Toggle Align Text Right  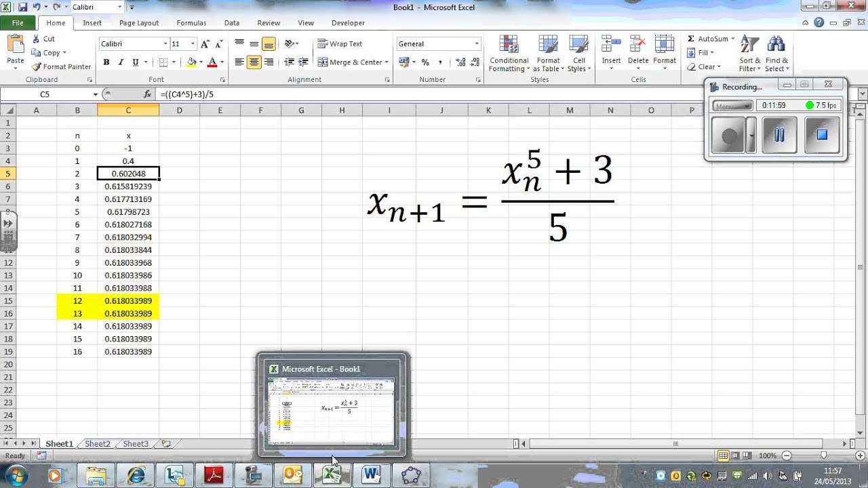coord(269,62)
